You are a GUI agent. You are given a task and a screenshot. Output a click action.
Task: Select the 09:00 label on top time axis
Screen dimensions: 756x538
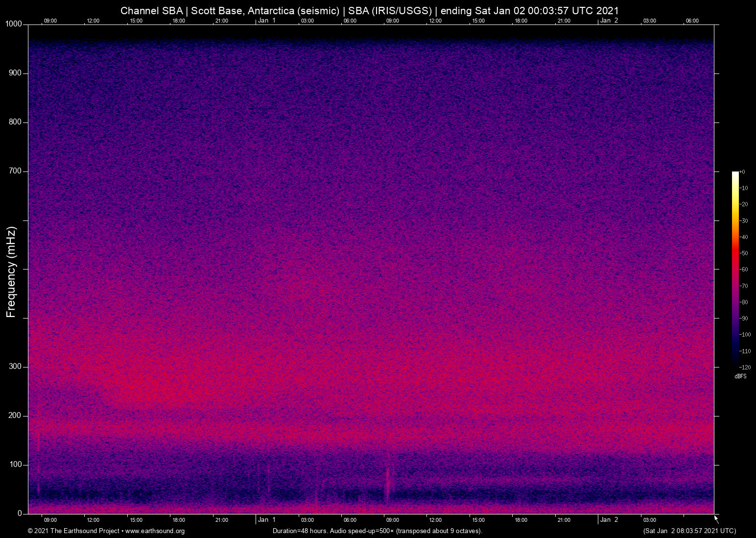50,21
